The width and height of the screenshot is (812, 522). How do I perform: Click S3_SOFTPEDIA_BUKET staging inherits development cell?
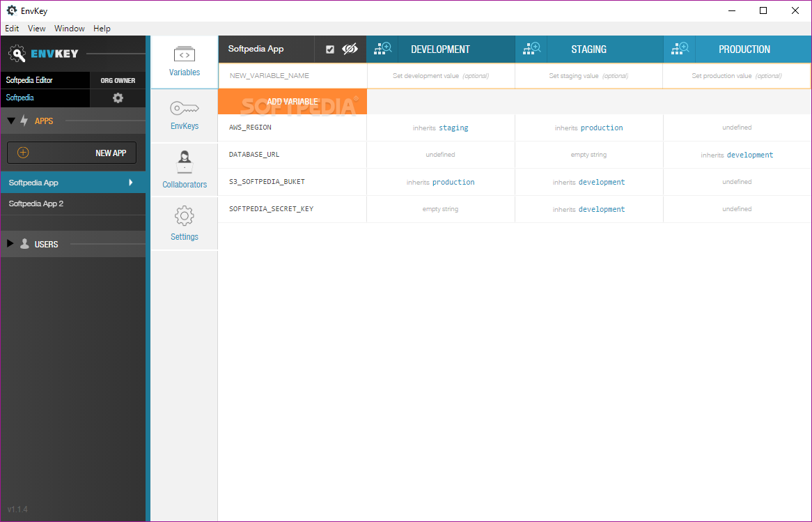click(588, 182)
